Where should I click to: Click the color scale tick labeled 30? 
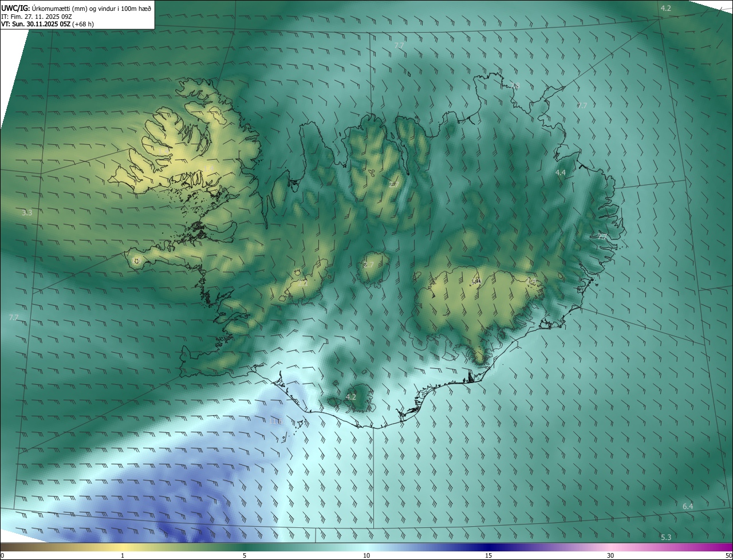pyautogui.click(x=610, y=556)
